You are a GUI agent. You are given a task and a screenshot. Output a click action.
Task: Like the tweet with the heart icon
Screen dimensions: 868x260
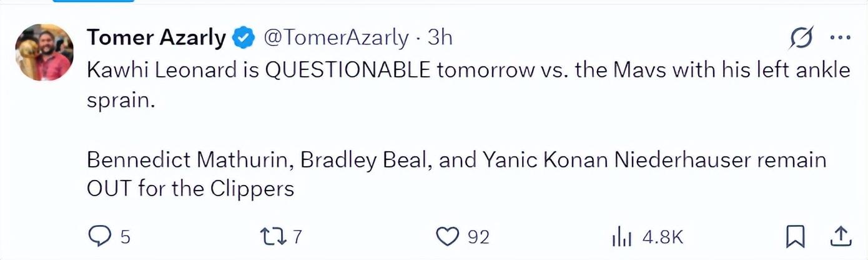click(447, 236)
